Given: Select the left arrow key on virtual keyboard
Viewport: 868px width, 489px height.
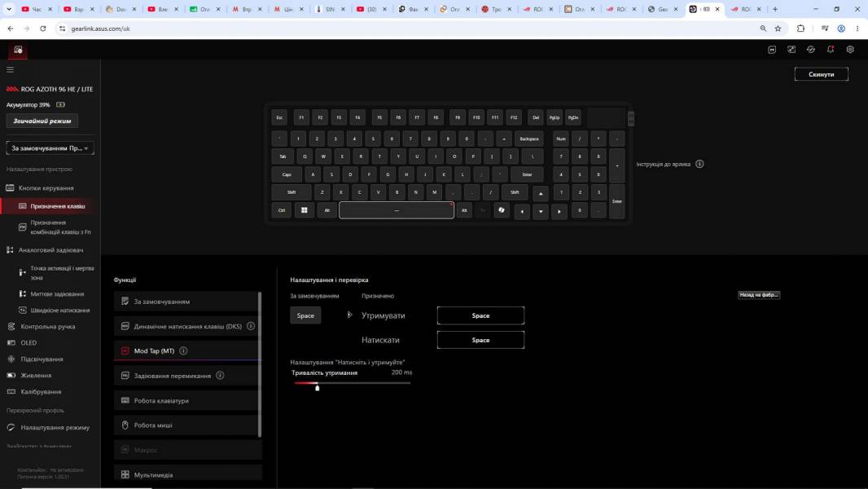Looking at the screenshot, I should tap(521, 211).
